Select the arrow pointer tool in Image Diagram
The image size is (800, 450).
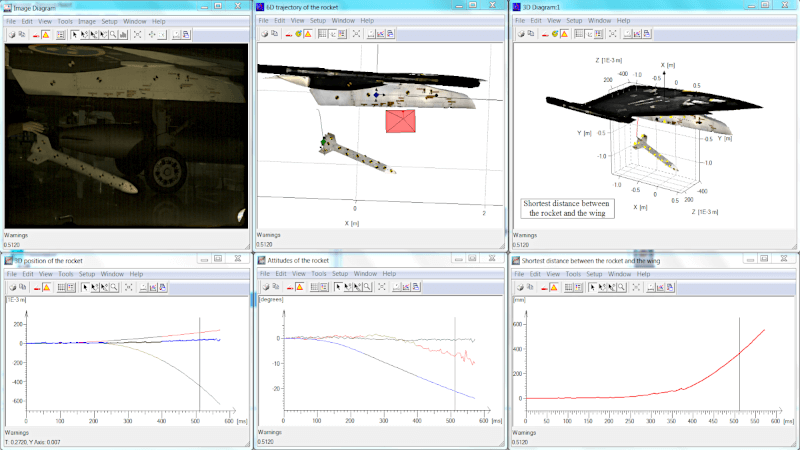click(75, 34)
